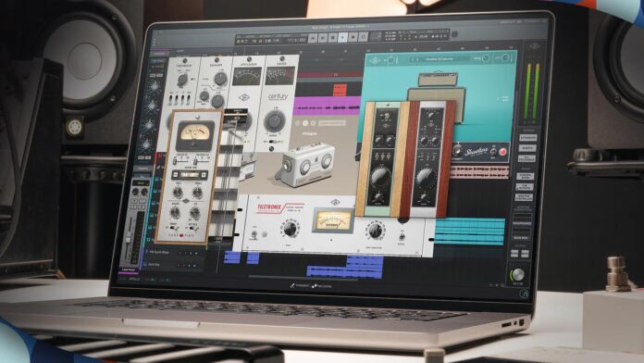Click the Teletronix peak reduction knob left of meter
This screenshot has height=363, width=644.
[x=290, y=229]
